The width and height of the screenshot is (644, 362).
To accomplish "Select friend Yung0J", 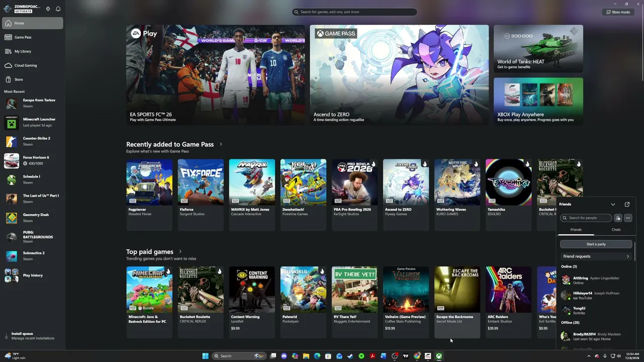I will 596,311.
